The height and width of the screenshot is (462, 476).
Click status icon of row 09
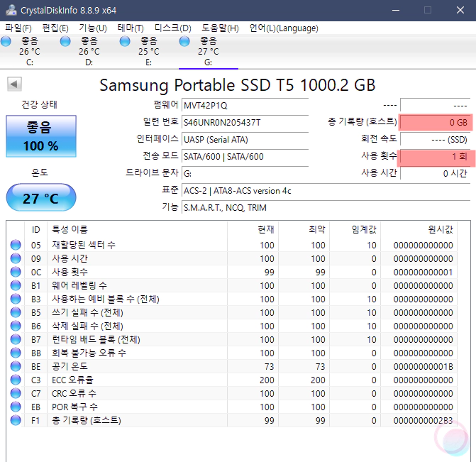pyautogui.click(x=16, y=258)
